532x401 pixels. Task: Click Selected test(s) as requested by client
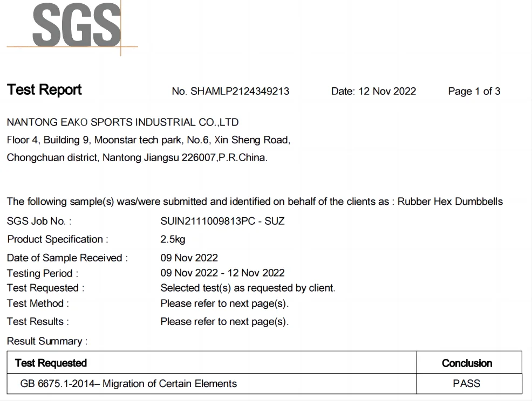(248, 288)
